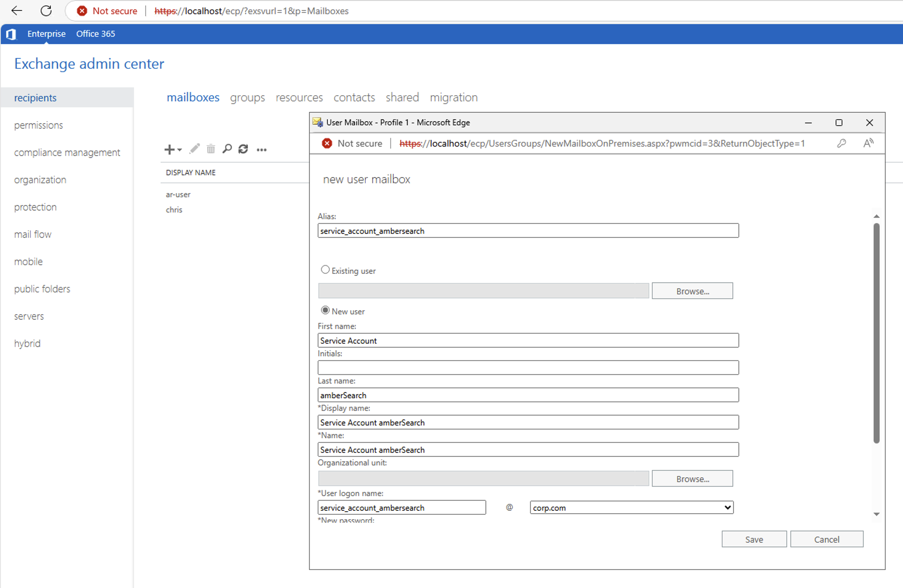Open the mailboxes tab

(x=193, y=98)
